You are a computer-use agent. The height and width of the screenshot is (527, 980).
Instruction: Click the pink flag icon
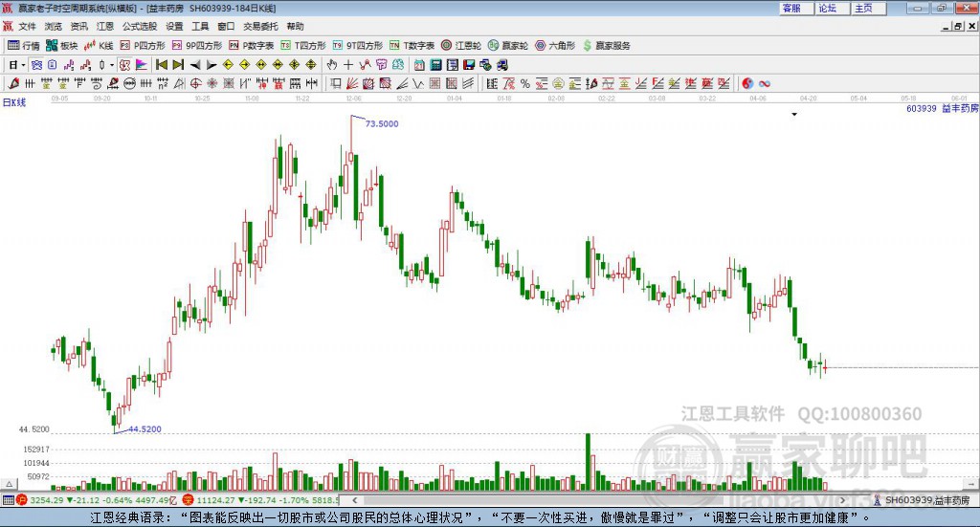click(142, 65)
